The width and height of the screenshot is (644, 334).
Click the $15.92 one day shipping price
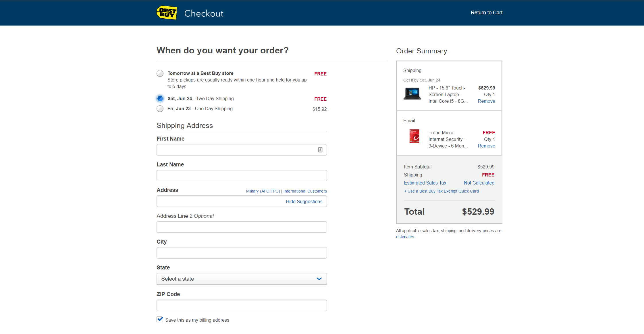319,109
